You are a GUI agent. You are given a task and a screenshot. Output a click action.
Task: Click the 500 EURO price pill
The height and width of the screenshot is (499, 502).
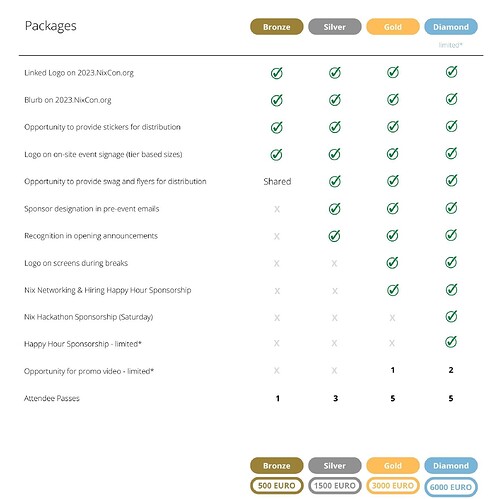277,486
